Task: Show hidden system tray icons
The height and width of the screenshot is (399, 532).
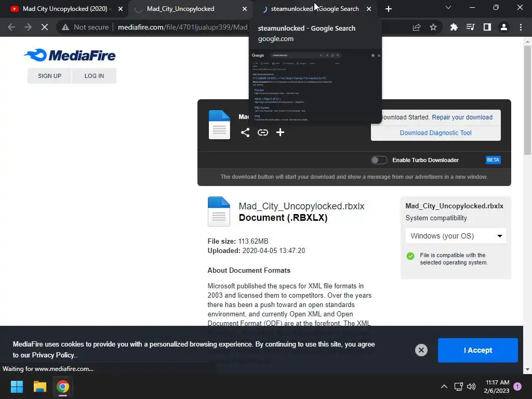Action: [x=444, y=387]
